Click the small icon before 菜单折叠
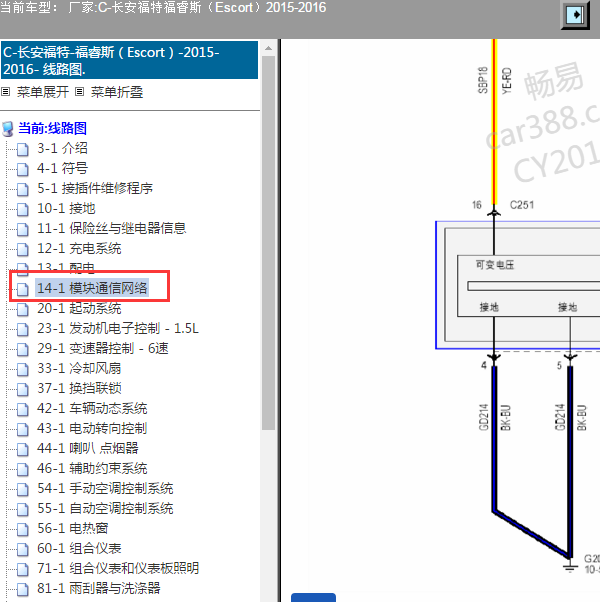Screen dimensions: 600x602 tap(79, 92)
